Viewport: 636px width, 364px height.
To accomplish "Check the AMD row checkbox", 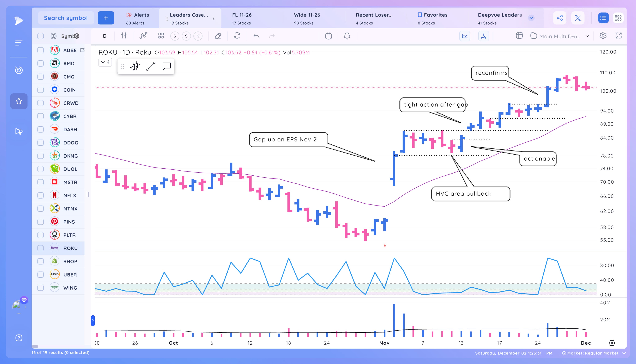I will pos(41,63).
